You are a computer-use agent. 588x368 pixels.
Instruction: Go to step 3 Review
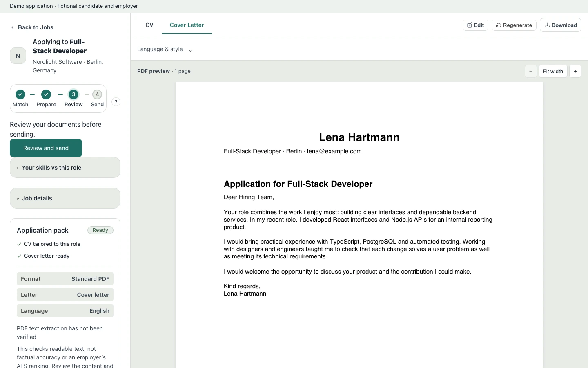point(73,94)
